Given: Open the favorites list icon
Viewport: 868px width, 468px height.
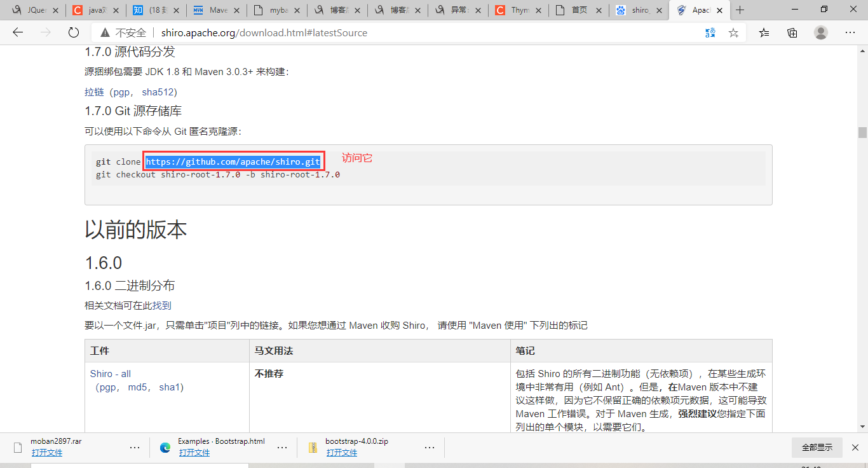Looking at the screenshot, I should tap(764, 32).
